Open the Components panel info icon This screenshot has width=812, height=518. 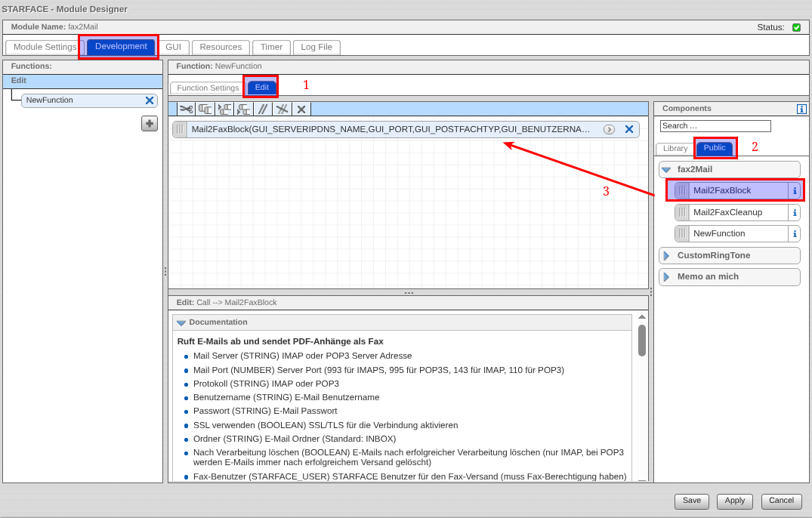pyautogui.click(x=801, y=109)
